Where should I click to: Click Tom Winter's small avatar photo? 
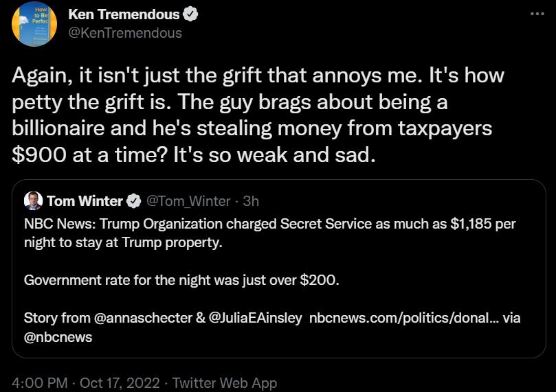coord(33,200)
